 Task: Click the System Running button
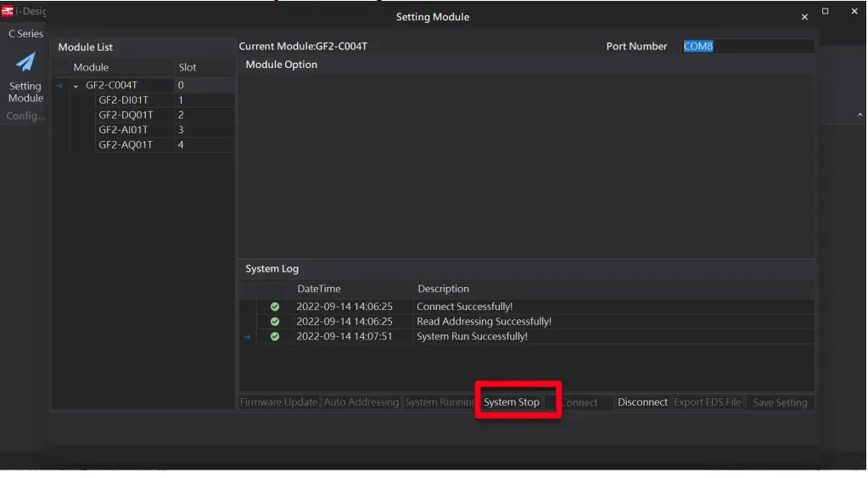coord(440,402)
